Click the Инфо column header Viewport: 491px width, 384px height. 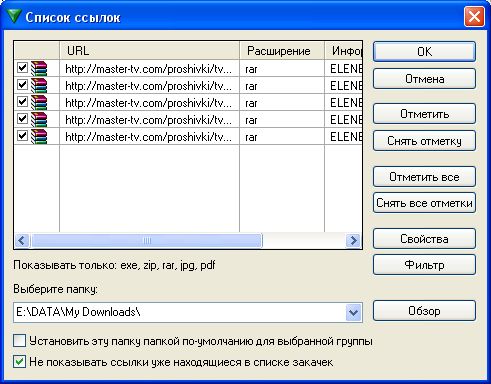343,51
